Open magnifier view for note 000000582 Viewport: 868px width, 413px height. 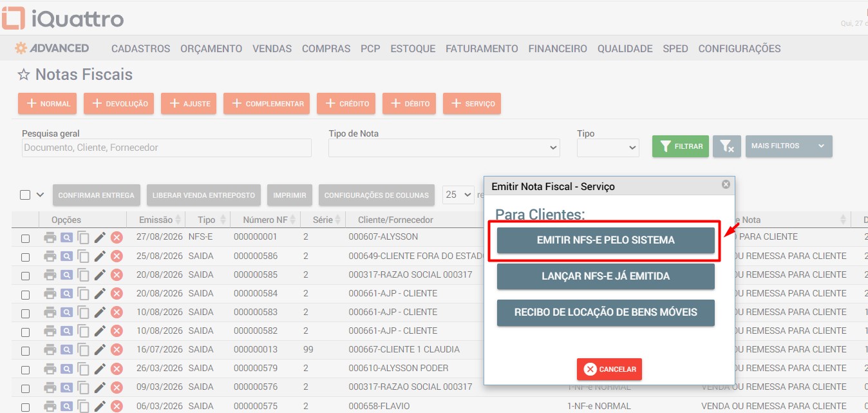[x=67, y=331]
